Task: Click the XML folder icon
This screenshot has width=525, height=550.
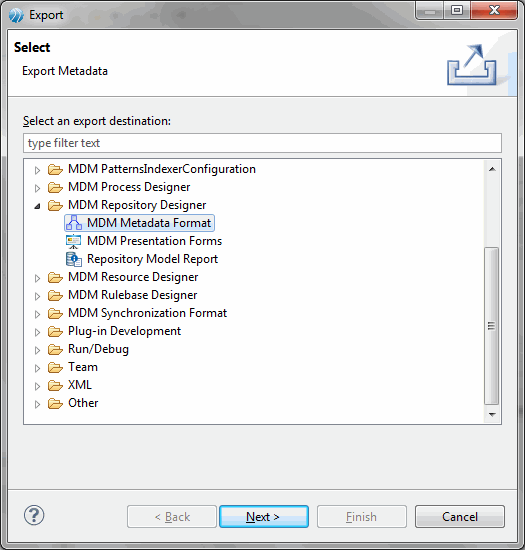Action: (x=55, y=385)
